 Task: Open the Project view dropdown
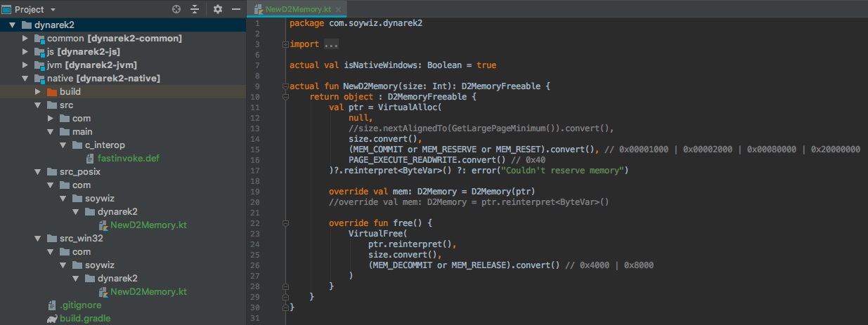click(53, 10)
